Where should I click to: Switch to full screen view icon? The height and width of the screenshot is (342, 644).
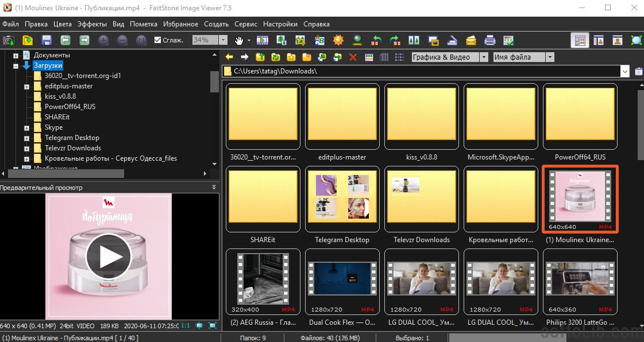(636, 40)
